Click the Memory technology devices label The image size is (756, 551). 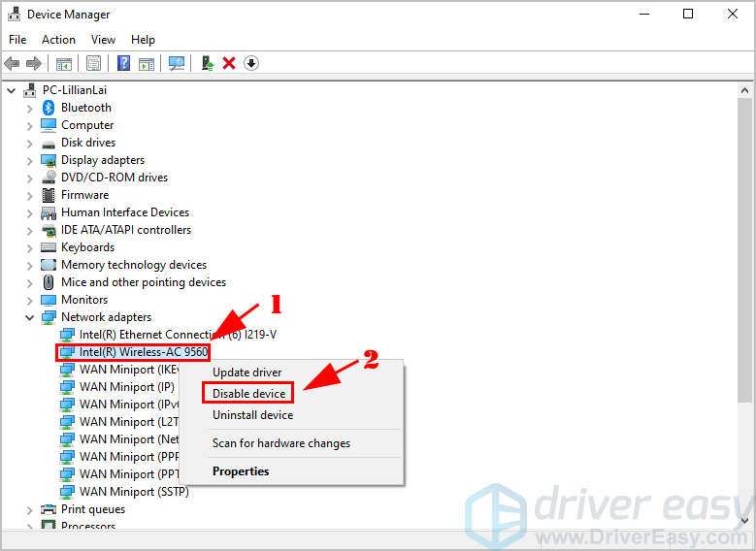pos(134,265)
